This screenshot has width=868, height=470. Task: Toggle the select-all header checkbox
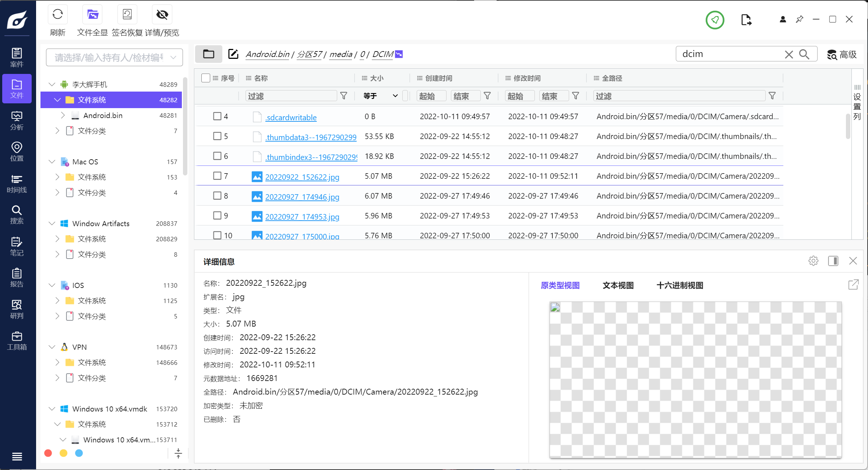(206, 78)
